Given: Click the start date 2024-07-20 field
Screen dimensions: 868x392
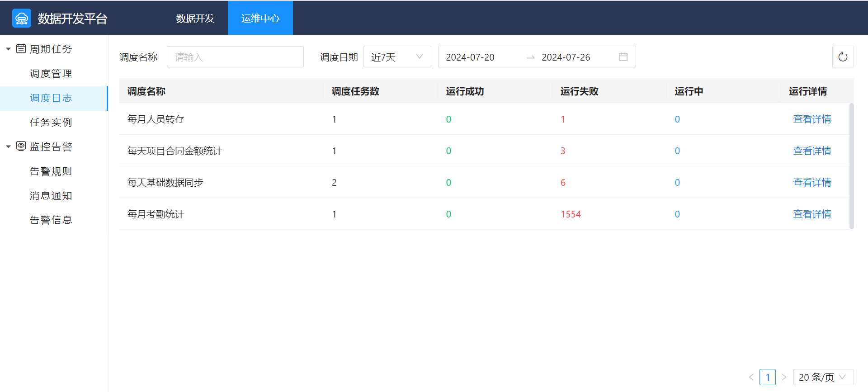Looking at the screenshot, I should click(x=470, y=57).
